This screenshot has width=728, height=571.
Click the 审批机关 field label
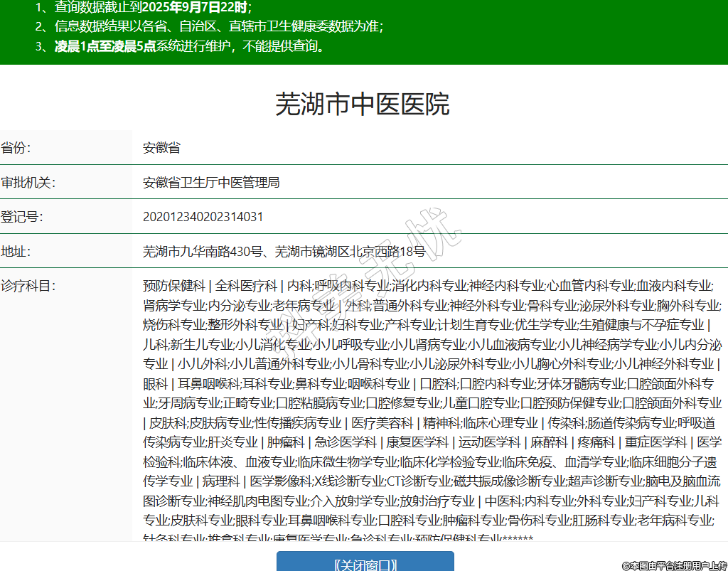coord(28,182)
